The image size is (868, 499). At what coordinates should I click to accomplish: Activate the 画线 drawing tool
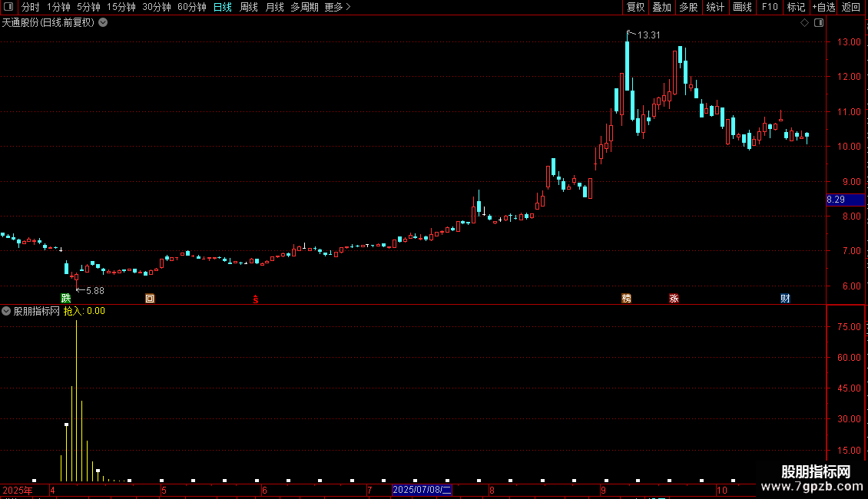[742, 7]
